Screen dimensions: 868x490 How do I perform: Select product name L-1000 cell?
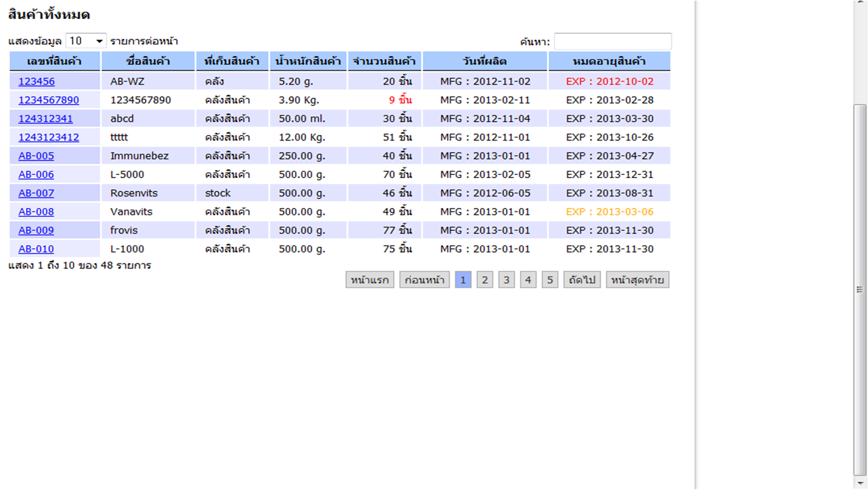click(x=148, y=249)
